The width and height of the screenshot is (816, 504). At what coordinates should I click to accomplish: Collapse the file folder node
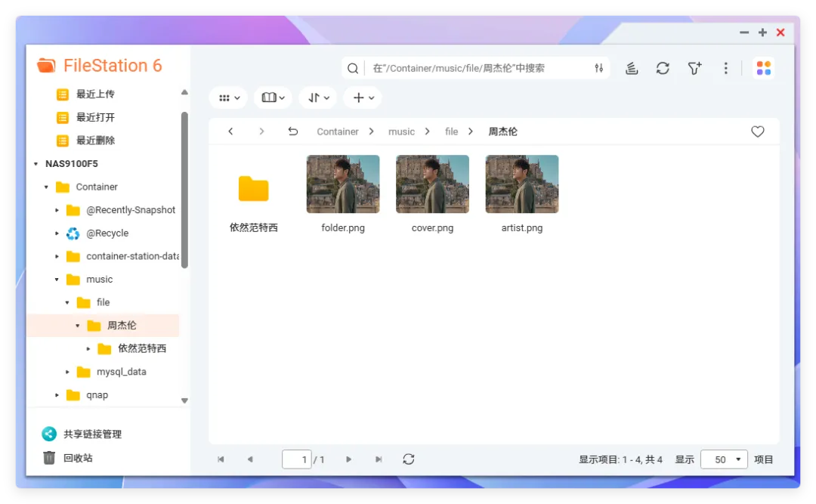(x=67, y=302)
